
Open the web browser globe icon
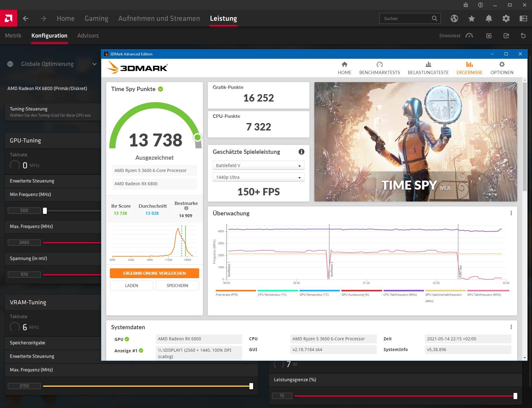(454, 18)
